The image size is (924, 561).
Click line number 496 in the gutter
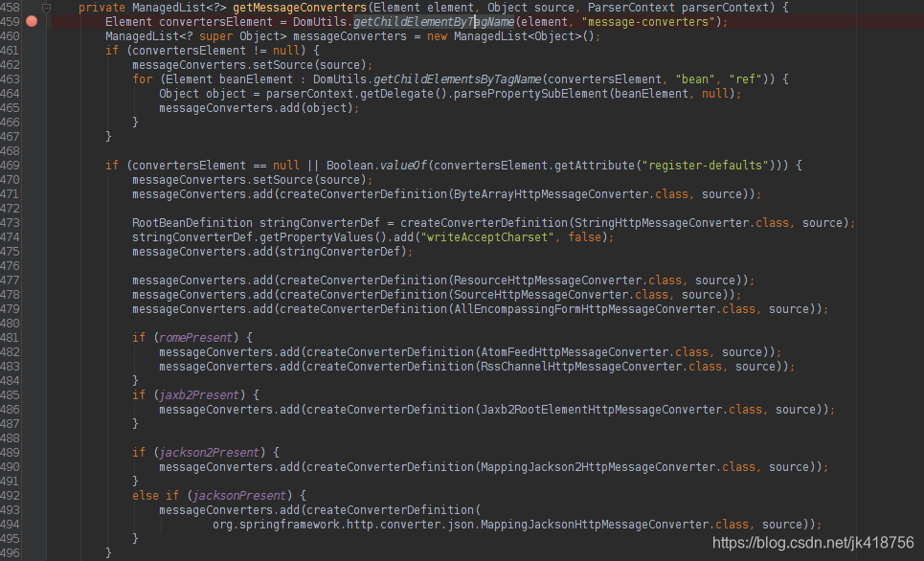click(10, 552)
